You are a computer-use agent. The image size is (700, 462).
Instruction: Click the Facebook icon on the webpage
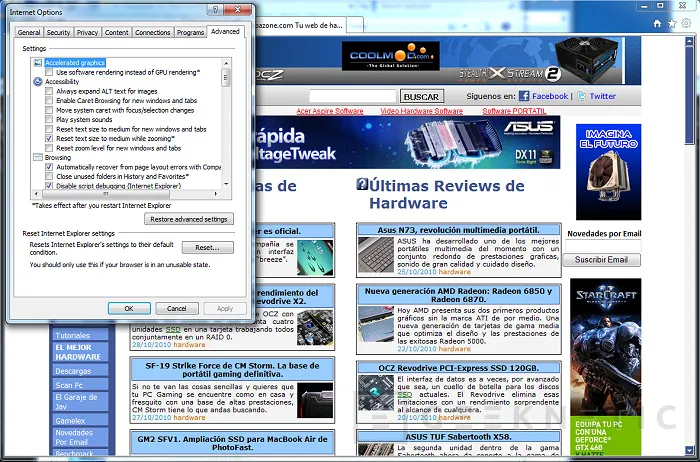pyautogui.click(x=524, y=96)
